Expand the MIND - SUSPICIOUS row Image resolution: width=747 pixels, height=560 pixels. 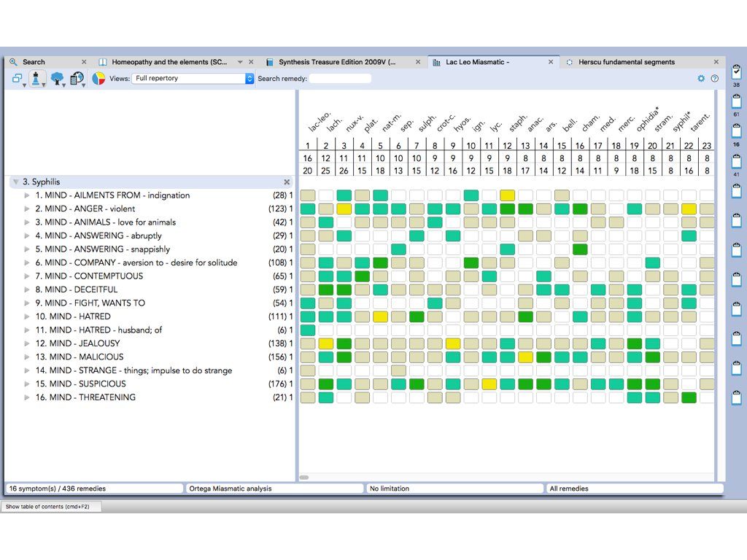click(27, 384)
